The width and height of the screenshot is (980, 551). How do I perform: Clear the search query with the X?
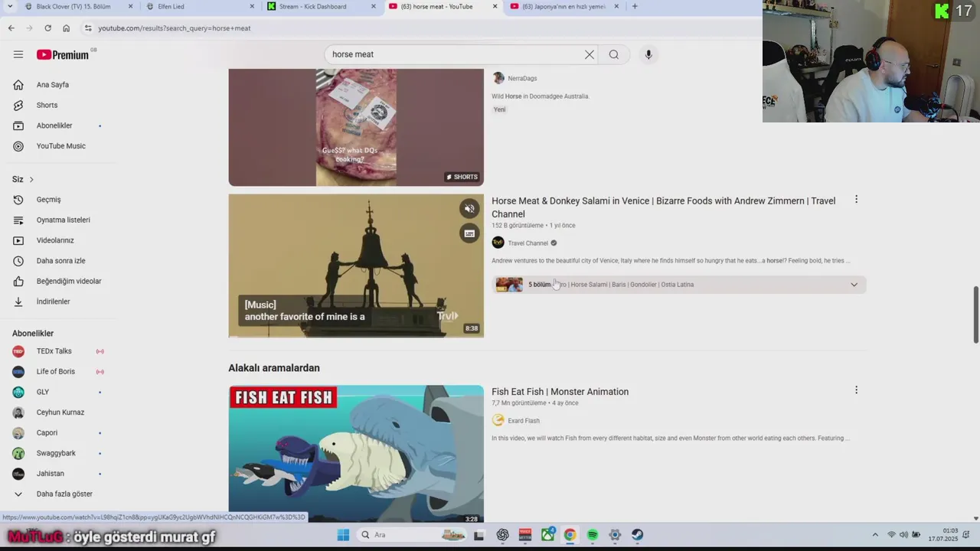pos(590,54)
